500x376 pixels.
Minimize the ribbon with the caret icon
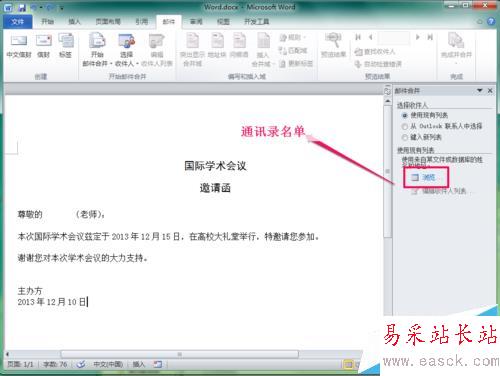pos(480,22)
